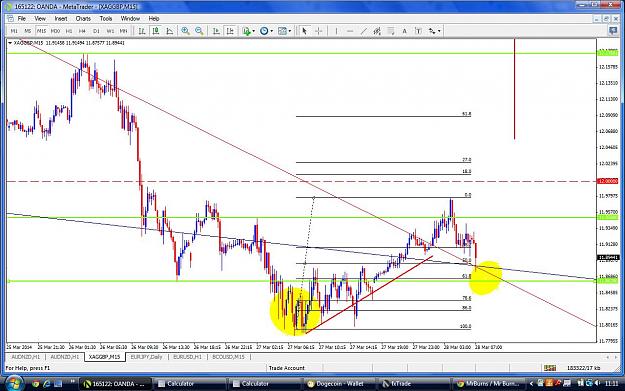Set chart period to D1 daily
This screenshot has width=625, height=391.
96,31
